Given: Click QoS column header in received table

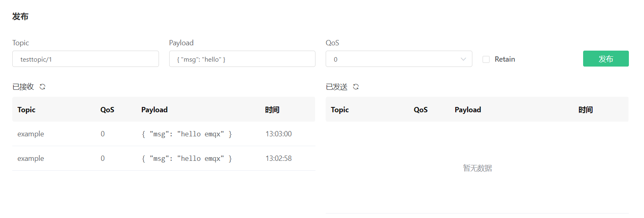Looking at the screenshot, I should pyautogui.click(x=107, y=110).
